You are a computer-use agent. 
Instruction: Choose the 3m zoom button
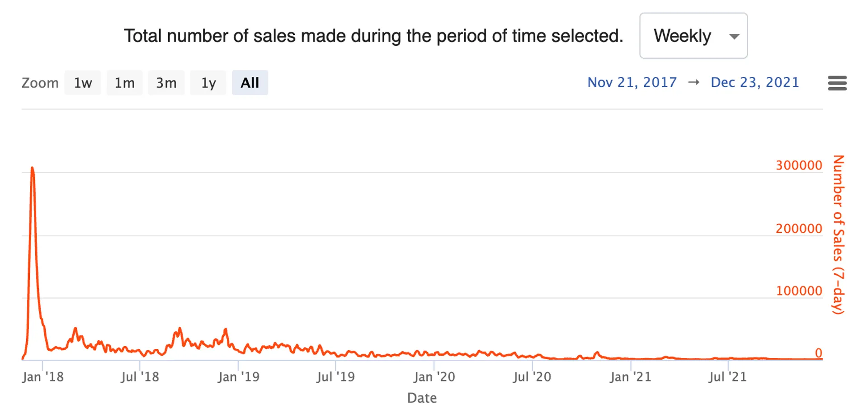pos(166,83)
